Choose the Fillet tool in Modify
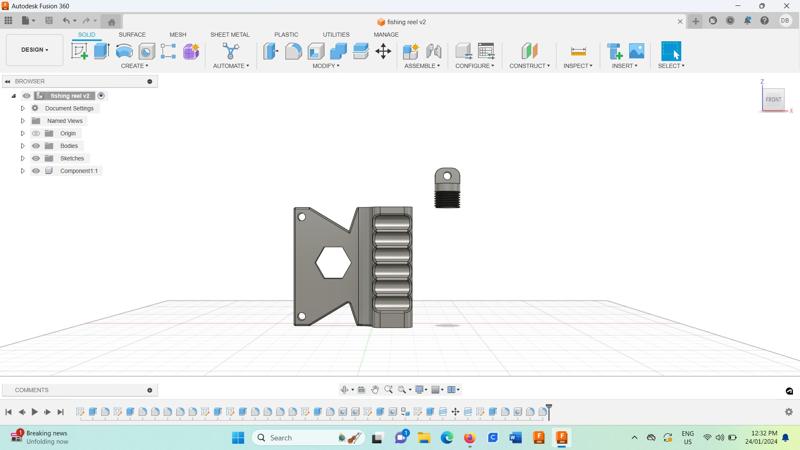The height and width of the screenshot is (450, 800). coord(293,51)
